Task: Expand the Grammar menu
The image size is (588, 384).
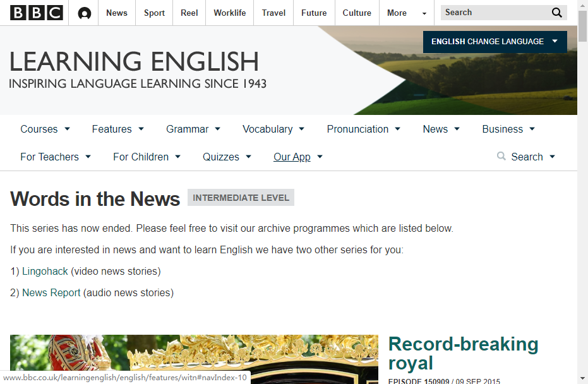Action: pyautogui.click(x=193, y=129)
